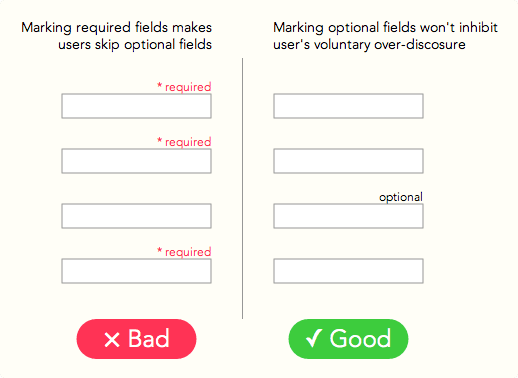
Task: Click the heading 'Marking required fields makes users skip'
Action: pos(117,36)
